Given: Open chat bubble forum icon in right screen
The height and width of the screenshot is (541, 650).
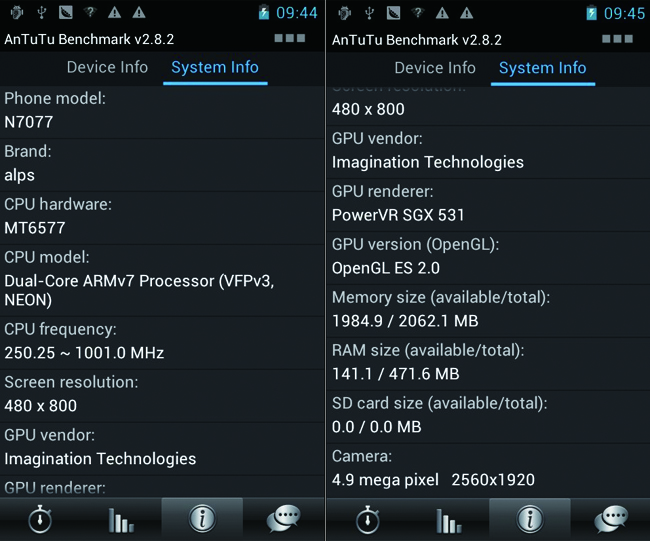Looking at the screenshot, I should (610, 519).
